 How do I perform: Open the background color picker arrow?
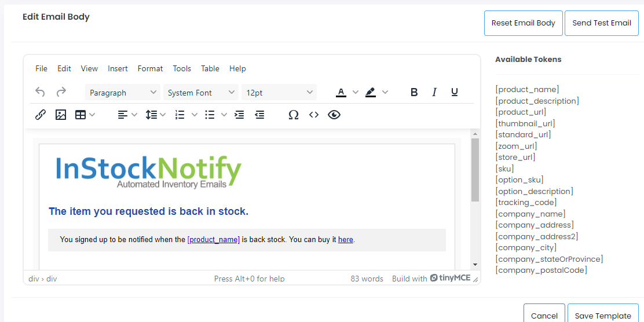[x=385, y=92]
